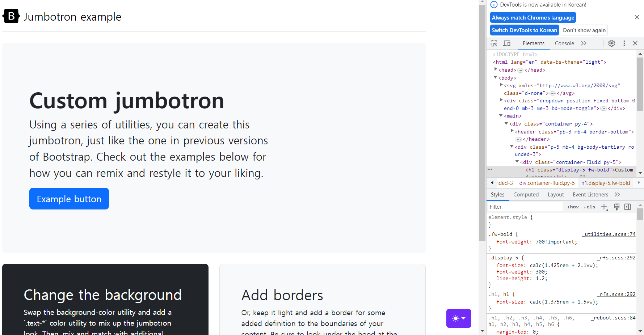Collapse the container py-4 div node

tap(506, 123)
